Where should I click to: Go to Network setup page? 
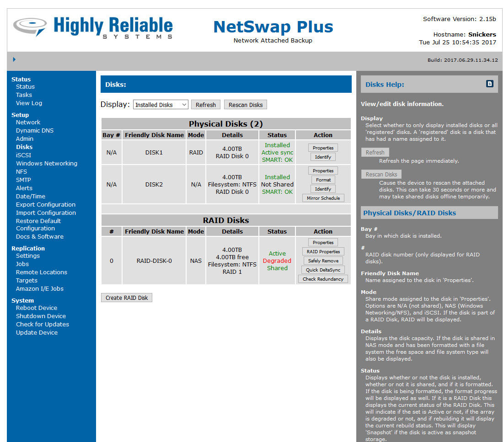click(28, 122)
